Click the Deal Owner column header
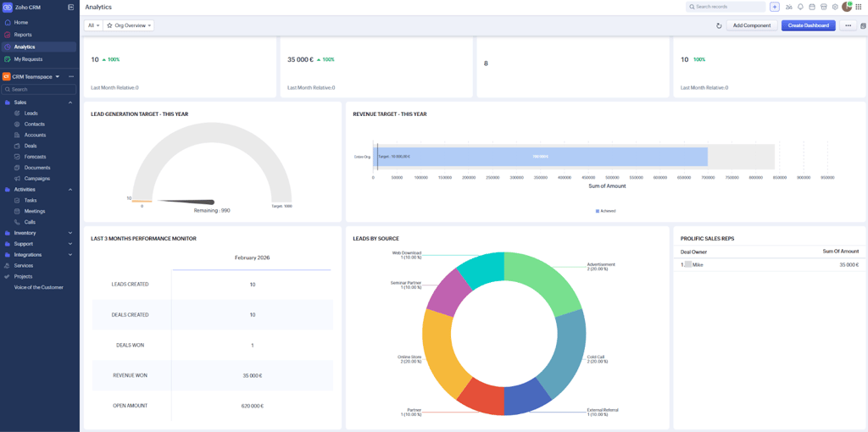 [x=693, y=251]
